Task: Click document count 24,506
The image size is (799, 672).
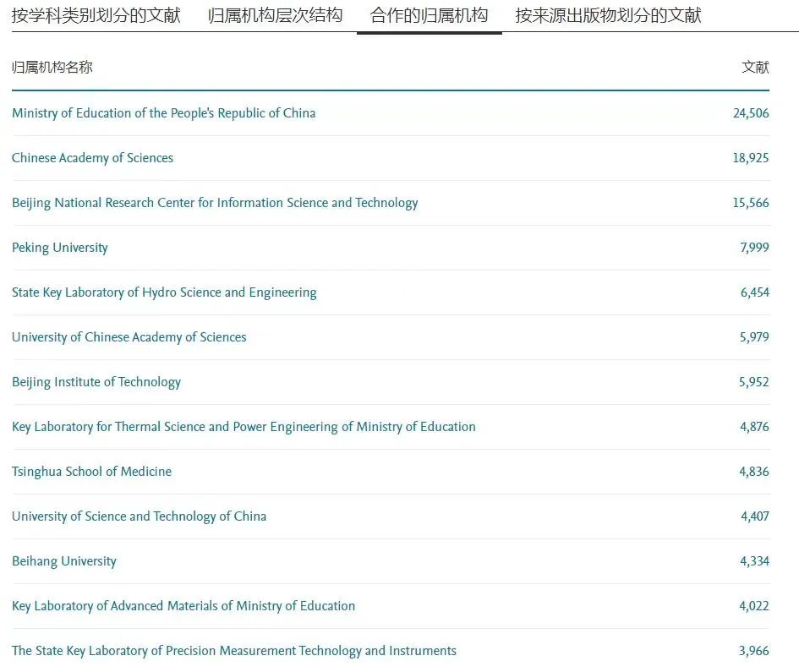Action: tap(751, 113)
